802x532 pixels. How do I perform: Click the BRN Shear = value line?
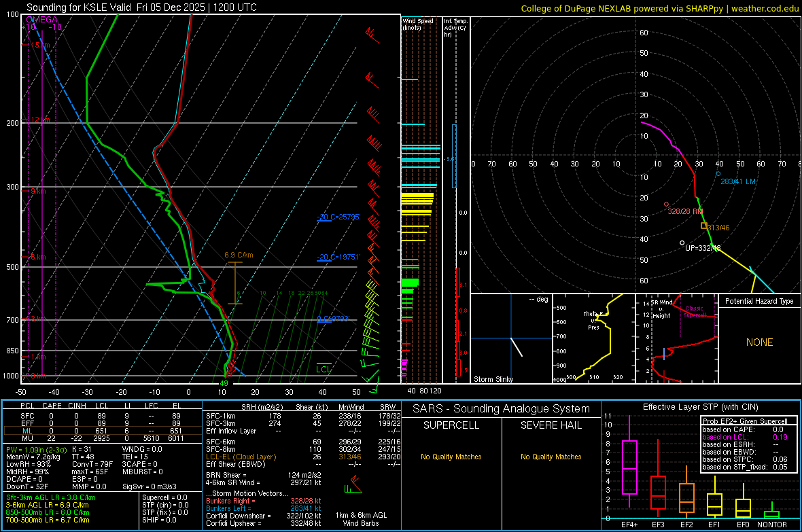[x=264, y=475]
